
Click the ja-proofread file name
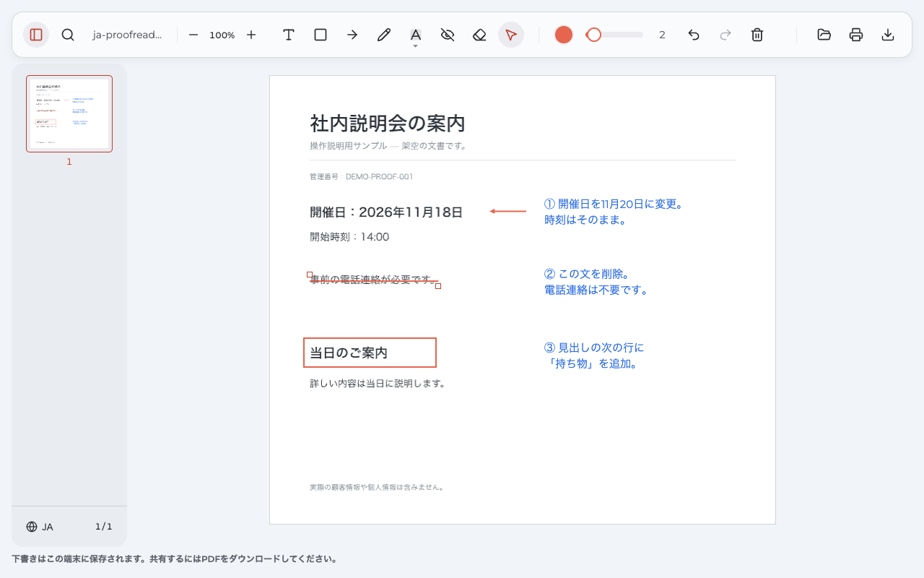point(127,35)
